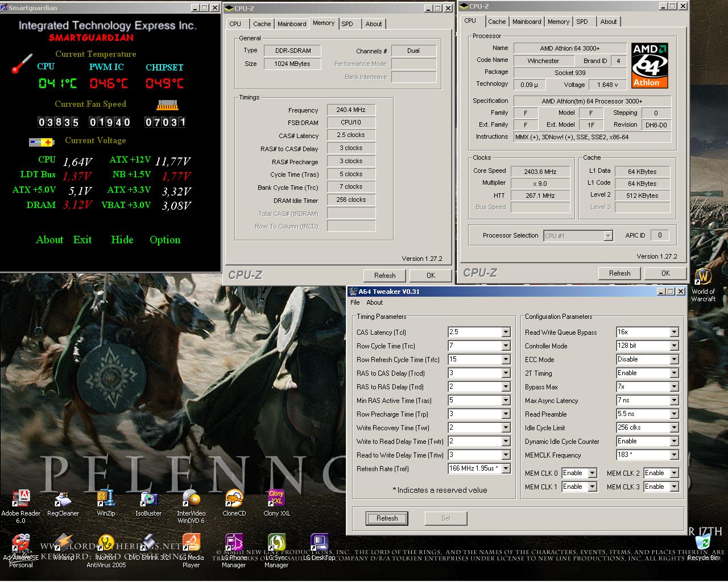The height and width of the screenshot is (582, 728).
Task: Click the CPU fan speed counter 03835
Action: click(x=59, y=122)
